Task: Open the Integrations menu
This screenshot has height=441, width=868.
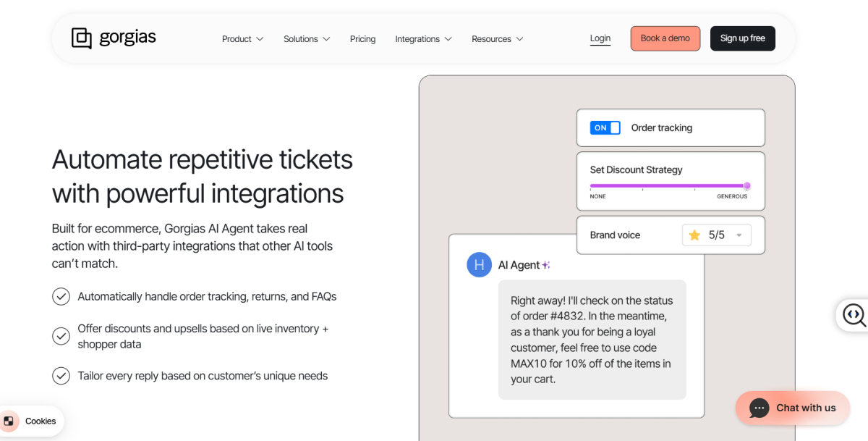Action: click(423, 39)
